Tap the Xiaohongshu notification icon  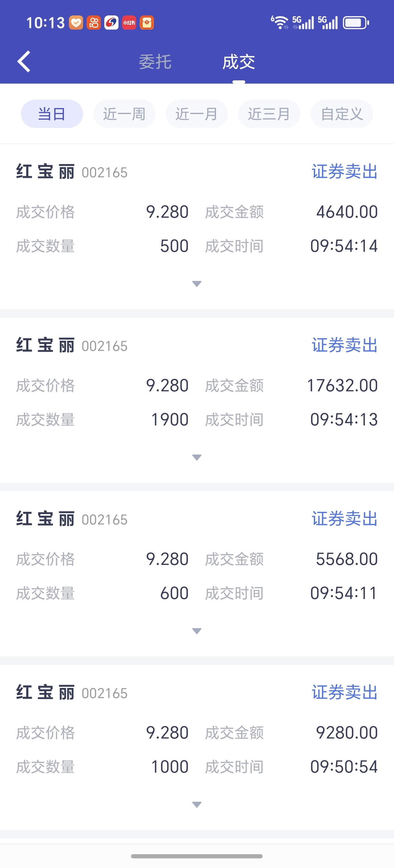click(129, 23)
